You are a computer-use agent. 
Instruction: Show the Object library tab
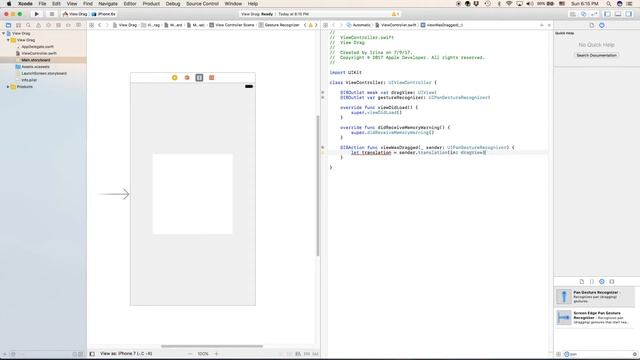pos(602,281)
